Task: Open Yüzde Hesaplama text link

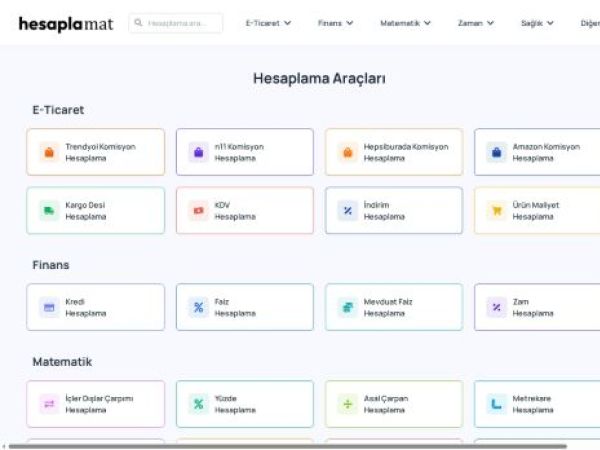Action: tap(235, 404)
